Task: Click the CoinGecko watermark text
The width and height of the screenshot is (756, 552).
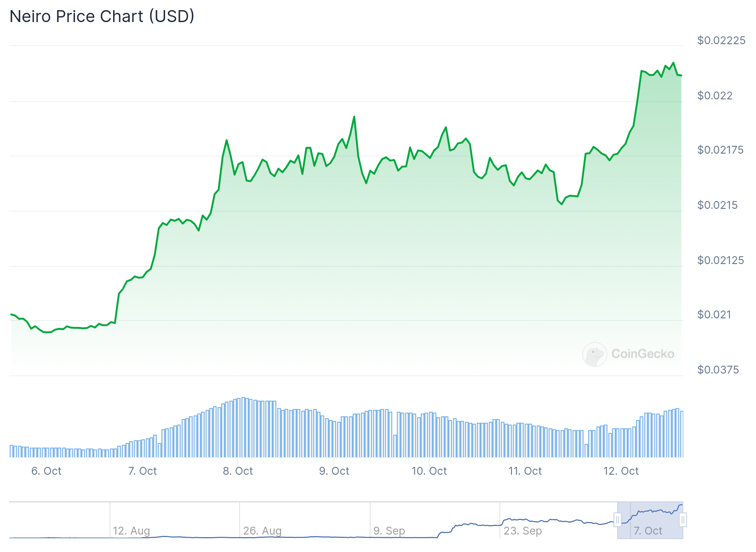Action: coord(642,354)
